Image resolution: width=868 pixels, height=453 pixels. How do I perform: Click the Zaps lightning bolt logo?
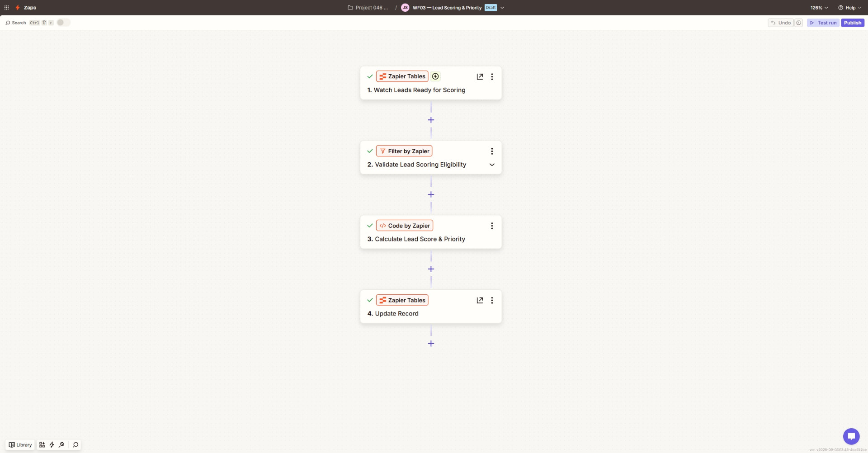click(x=18, y=8)
